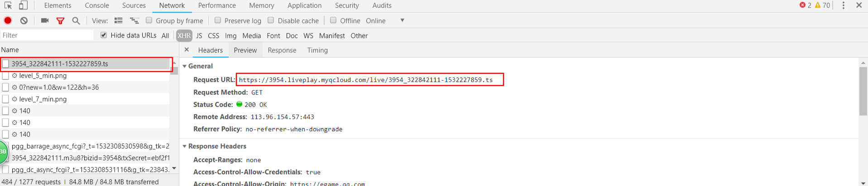Click the capture screenshots camera icon
This screenshot has width=868, height=186.
coord(45,20)
